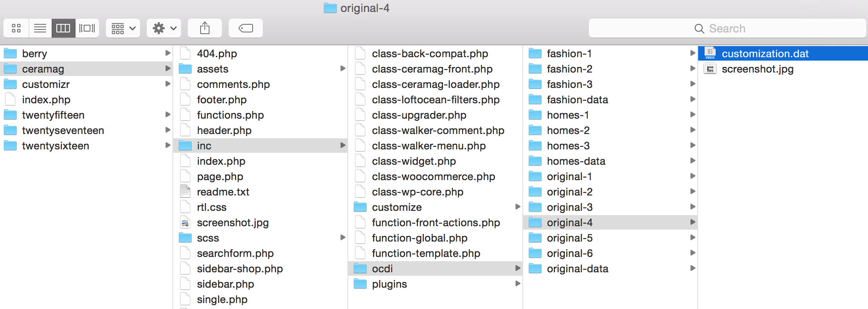The width and height of the screenshot is (868, 309).
Task: Focus the Search field
Action: [x=727, y=28]
